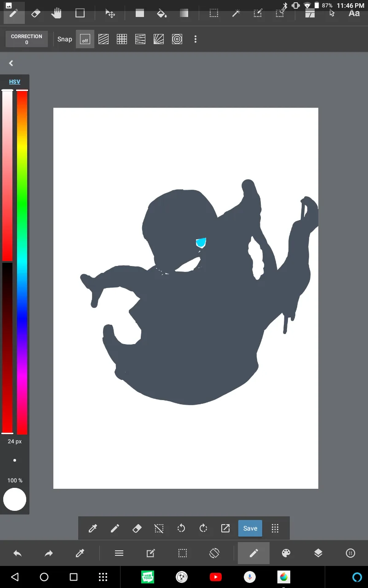Adjust the dark value bar
Image resolution: width=368 pixels, height=588 pixels.
7,348
